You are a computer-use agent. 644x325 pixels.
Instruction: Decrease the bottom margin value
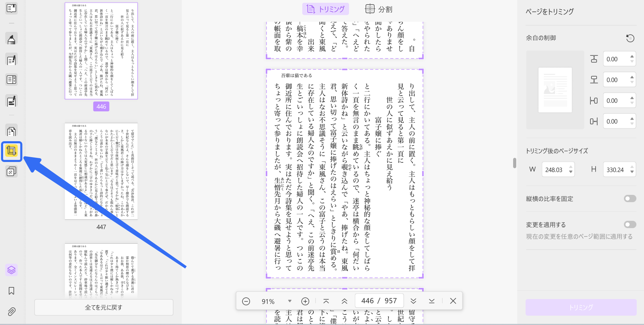(632, 82)
